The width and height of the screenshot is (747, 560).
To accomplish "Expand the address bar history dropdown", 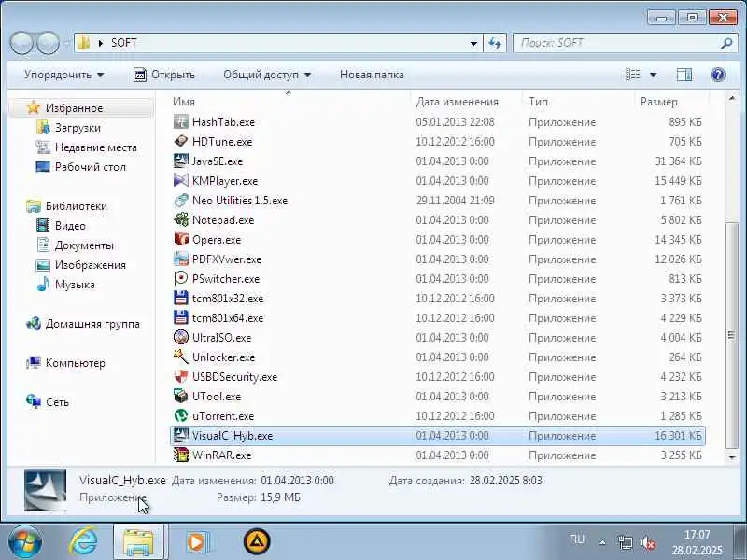I will (x=473, y=43).
